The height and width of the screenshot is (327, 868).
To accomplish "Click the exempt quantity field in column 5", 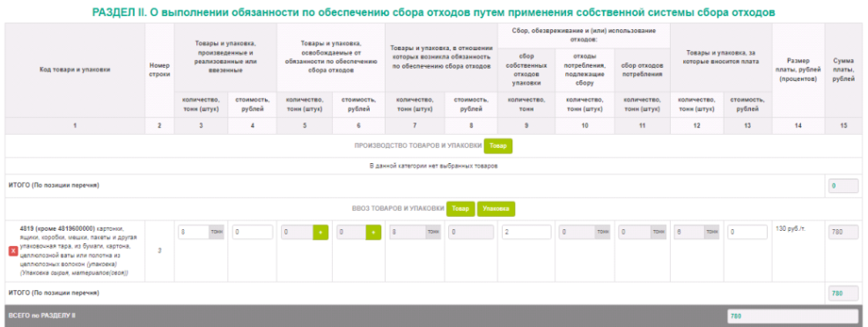I will tap(298, 232).
